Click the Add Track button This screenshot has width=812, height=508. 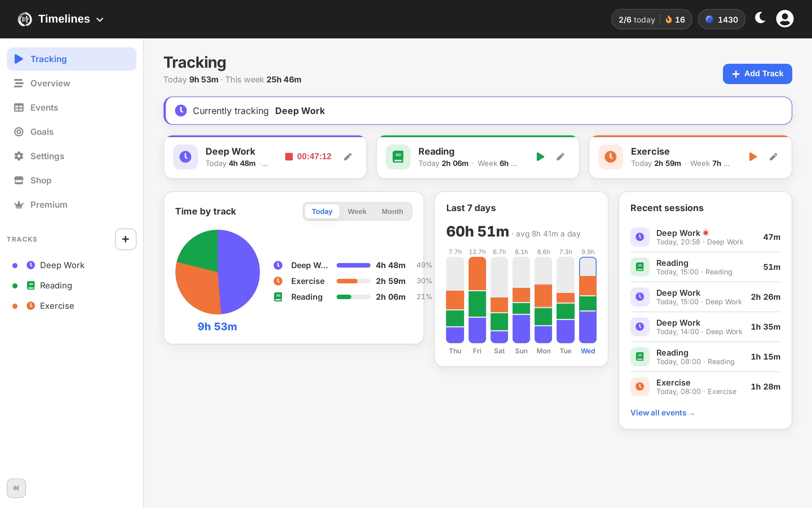757,74
